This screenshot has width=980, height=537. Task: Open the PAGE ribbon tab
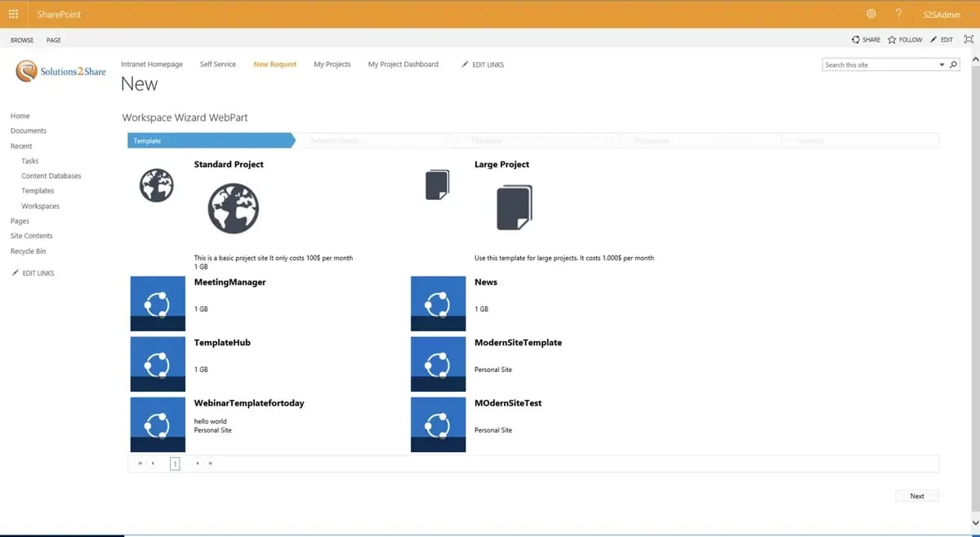click(54, 40)
